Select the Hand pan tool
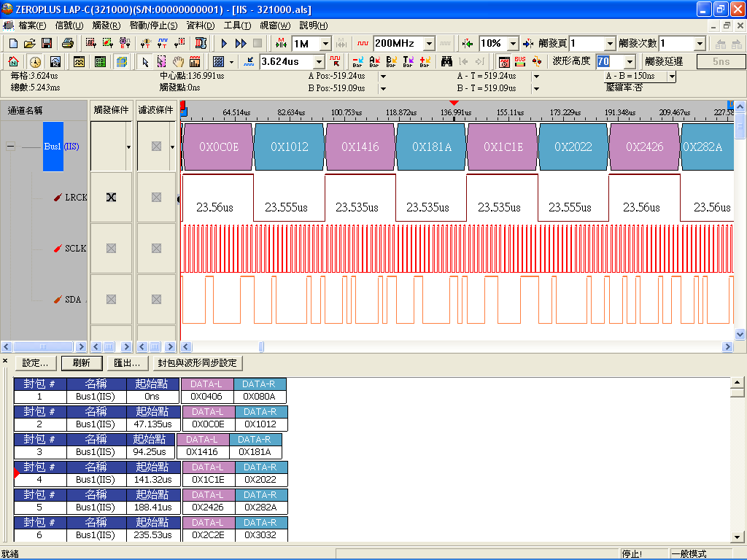Screen dimensions: 747x560 178,62
